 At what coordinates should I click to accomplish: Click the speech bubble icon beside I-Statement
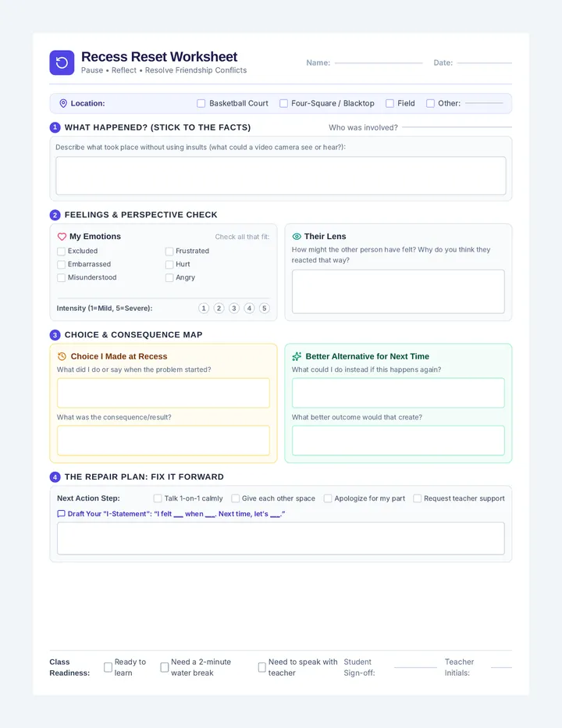coord(61,513)
